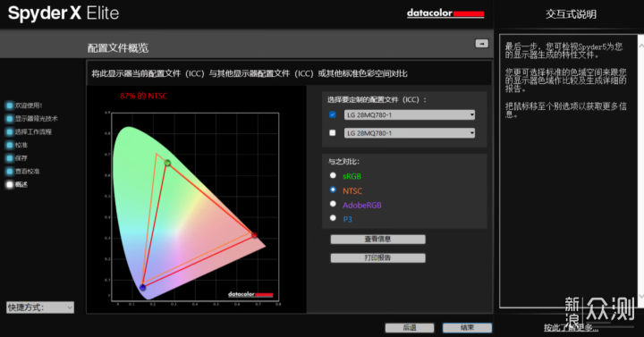This screenshot has height=337, width=644.
Task: Click the 打印报告 button
Action: click(x=377, y=257)
